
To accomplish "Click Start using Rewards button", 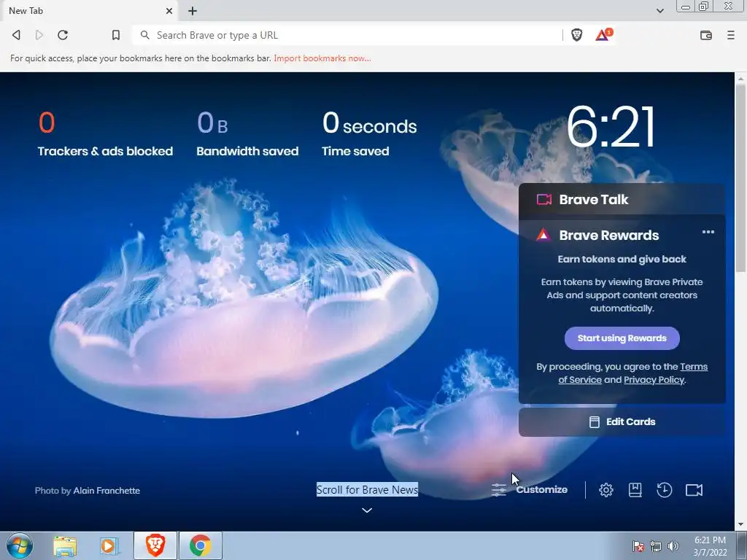I will tap(622, 338).
